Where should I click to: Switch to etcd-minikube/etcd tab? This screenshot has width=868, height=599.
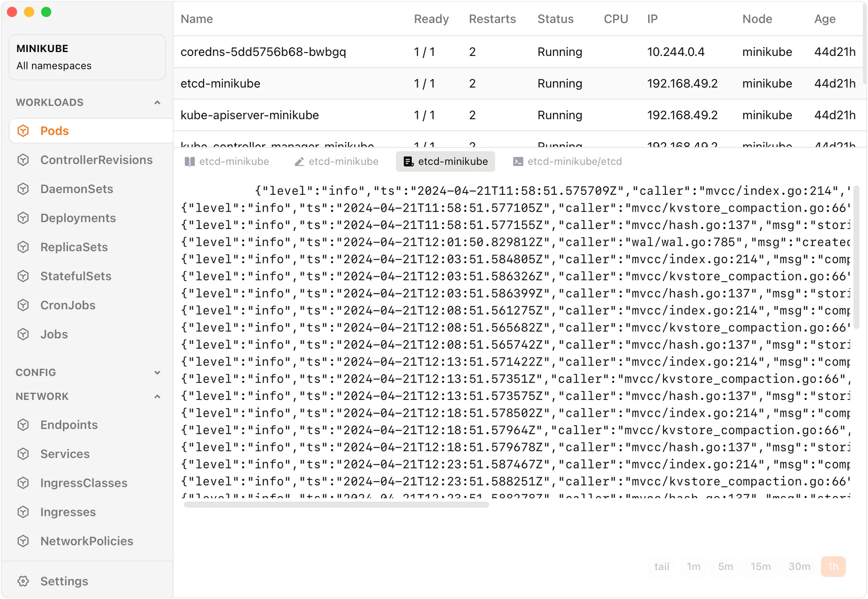click(x=569, y=161)
